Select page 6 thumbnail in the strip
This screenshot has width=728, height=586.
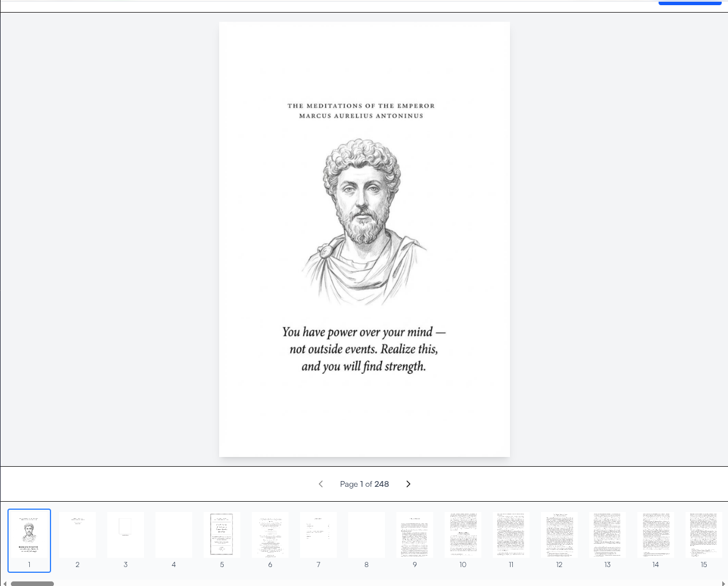[270, 534]
